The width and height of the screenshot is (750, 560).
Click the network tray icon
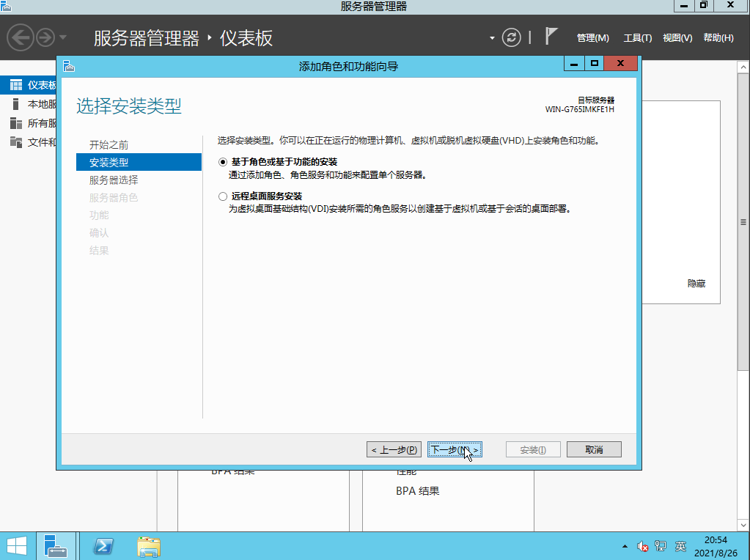pyautogui.click(x=661, y=546)
